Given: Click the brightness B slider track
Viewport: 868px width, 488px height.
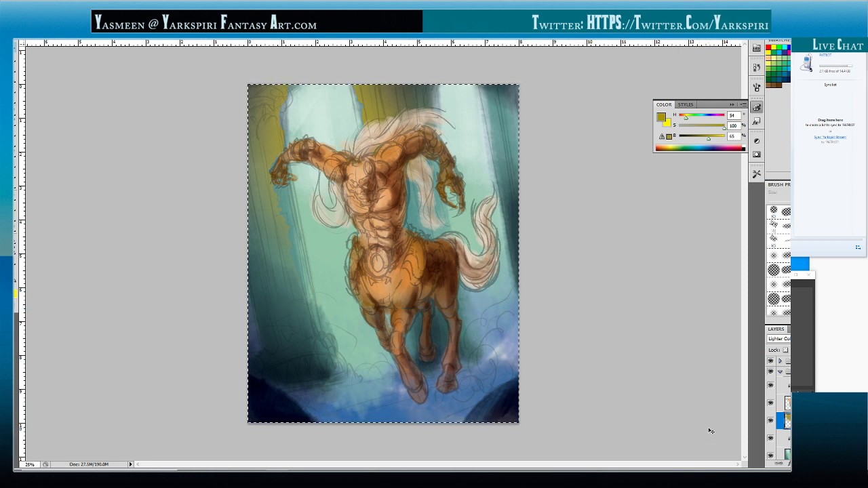Looking at the screenshot, I should click(x=701, y=136).
